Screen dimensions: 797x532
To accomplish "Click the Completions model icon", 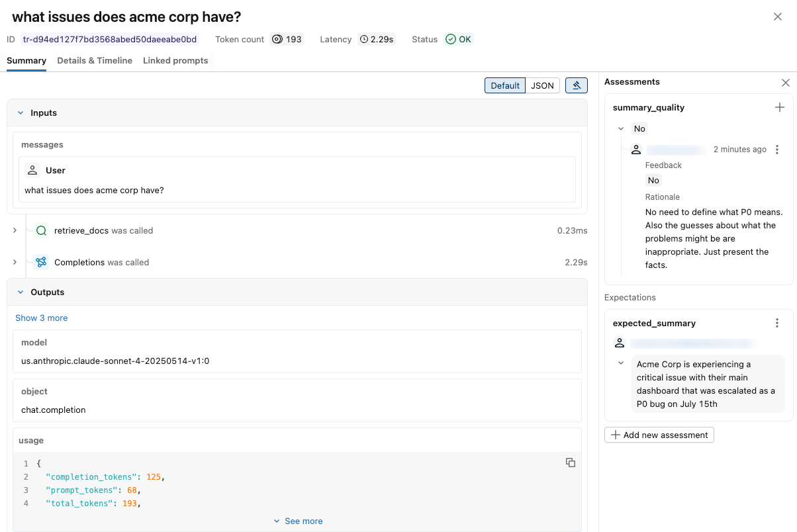I will tap(41, 262).
